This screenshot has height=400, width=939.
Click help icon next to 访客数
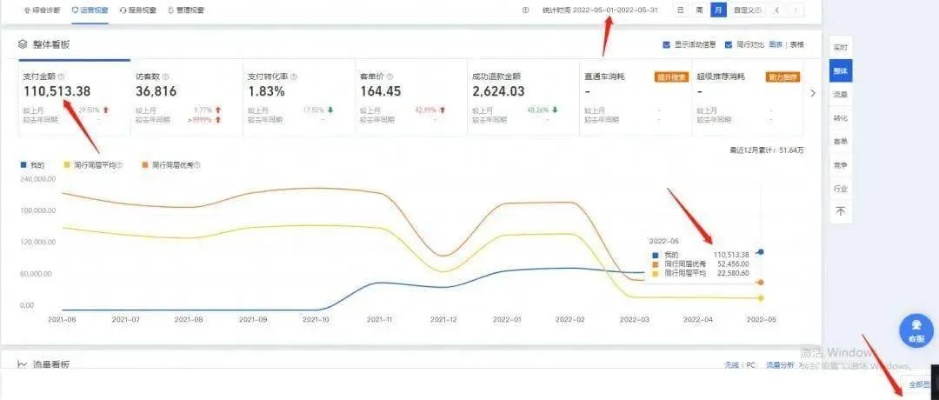[165, 77]
